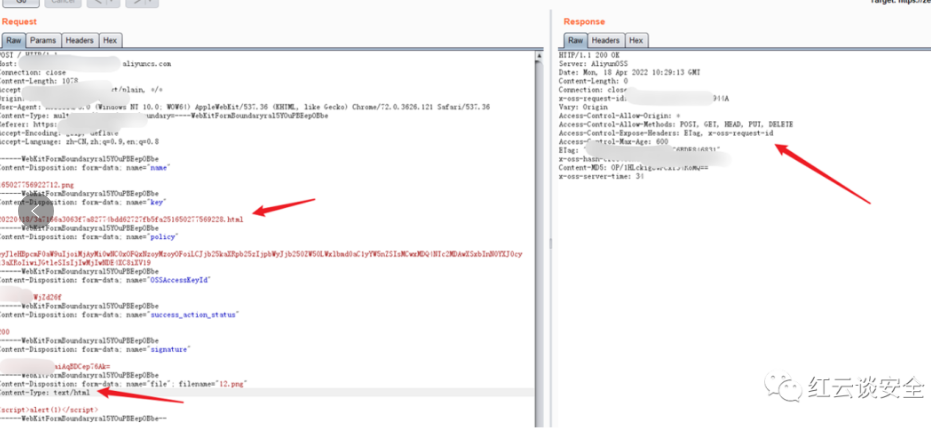This screenshot has width=931, height=436.
Task: Click the Accept-Language header line in the request
Action: coord(79,142)
